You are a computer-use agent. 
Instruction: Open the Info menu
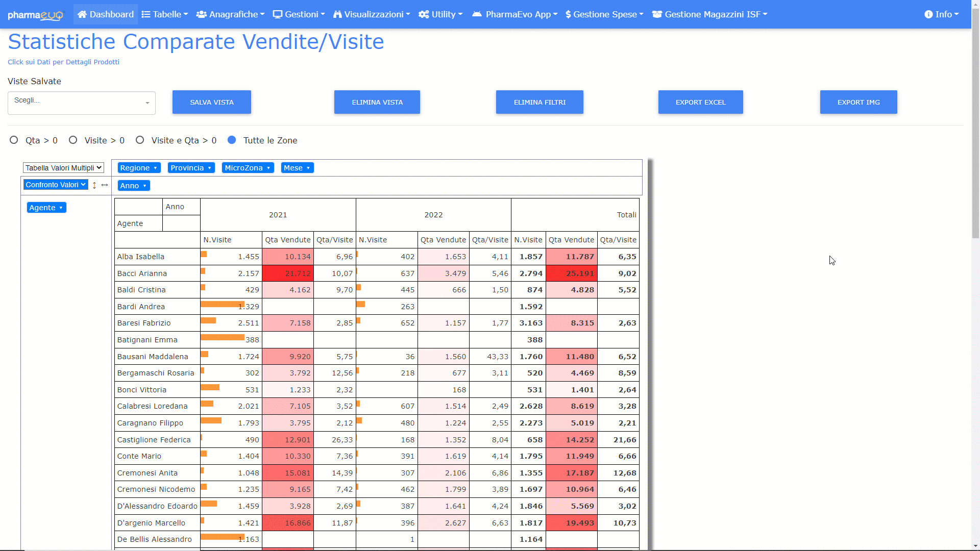pyautogui.click(x=941, y=14)
